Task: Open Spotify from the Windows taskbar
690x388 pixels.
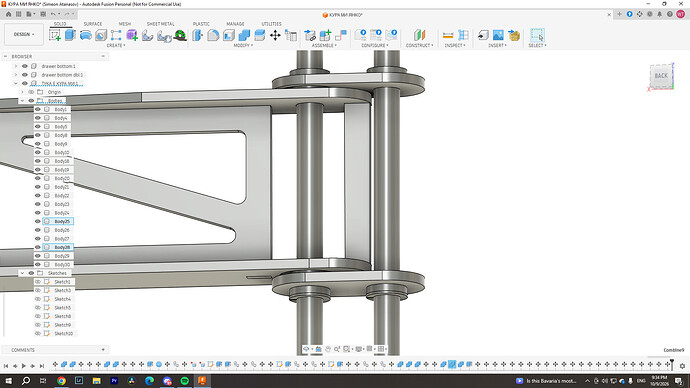Action: pos(184,381)
